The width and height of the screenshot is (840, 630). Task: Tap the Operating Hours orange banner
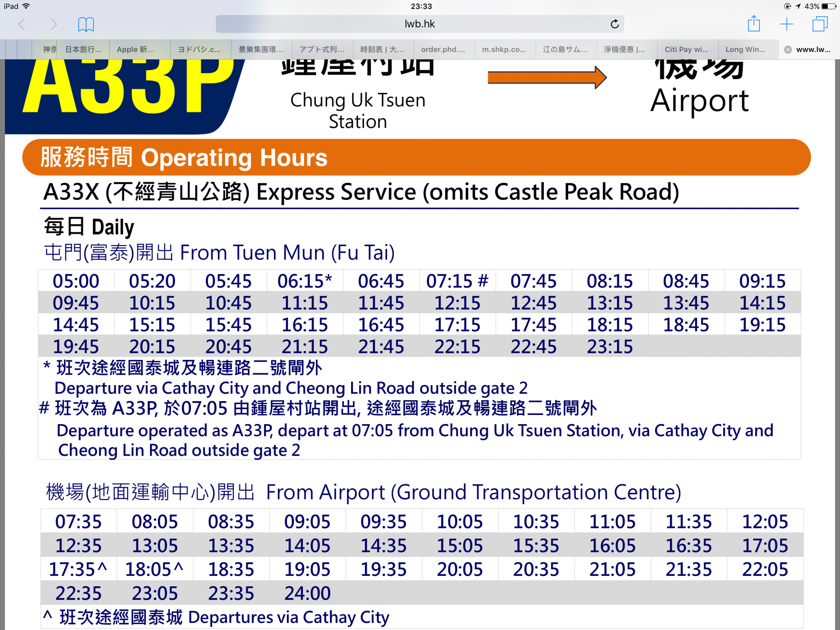[x=416, y=157]
